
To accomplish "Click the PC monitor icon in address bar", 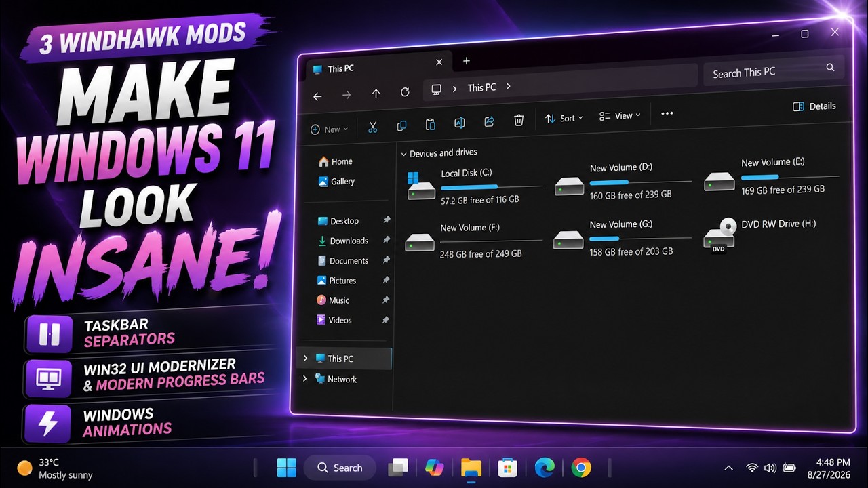I will pyautogui.click(x=437, y=89).
